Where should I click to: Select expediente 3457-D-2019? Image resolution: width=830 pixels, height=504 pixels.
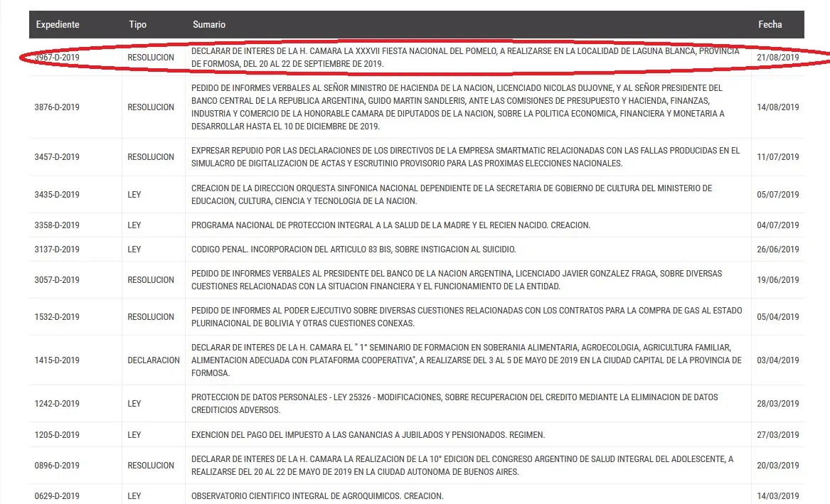(57, 156)
